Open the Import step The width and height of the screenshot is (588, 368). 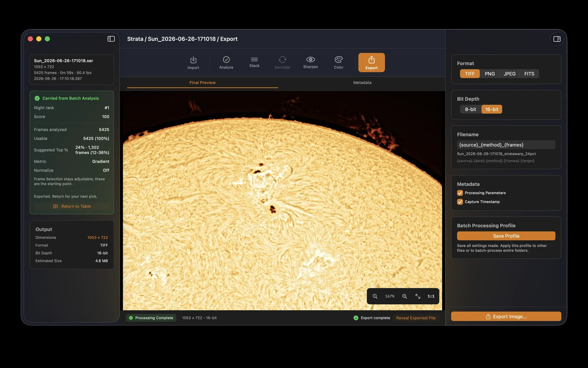click(193, 63)
